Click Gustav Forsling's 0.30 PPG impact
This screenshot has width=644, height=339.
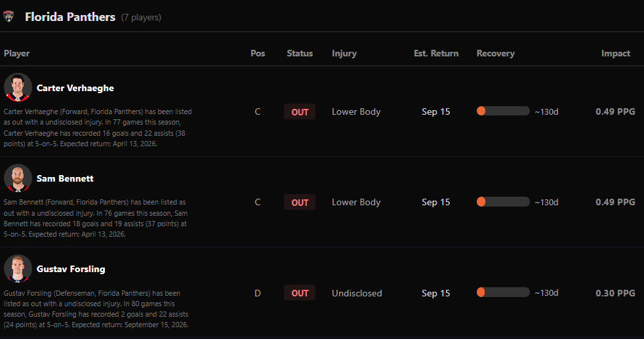(x=615, y=293)
